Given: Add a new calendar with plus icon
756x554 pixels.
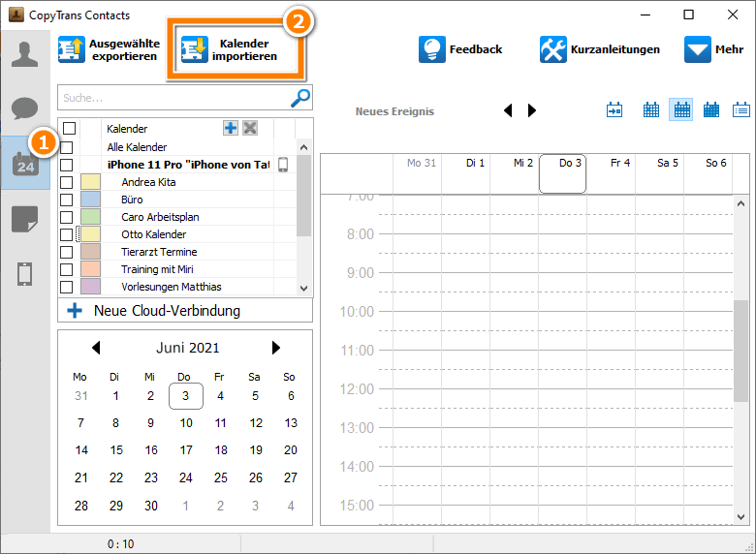Looking at the screenshot, I should (231, 128).
